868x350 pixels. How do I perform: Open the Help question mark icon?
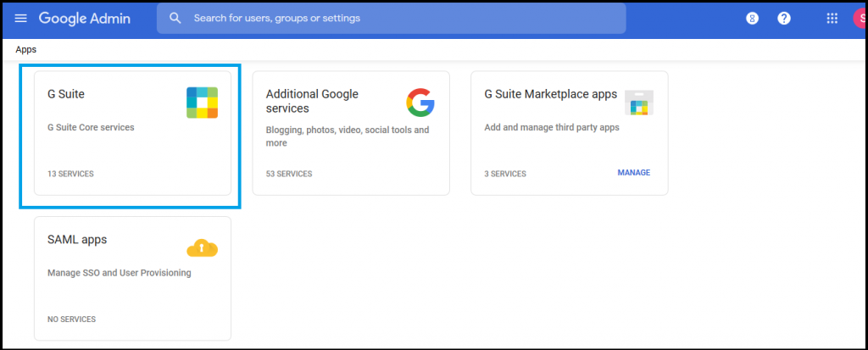pos(784,19)
